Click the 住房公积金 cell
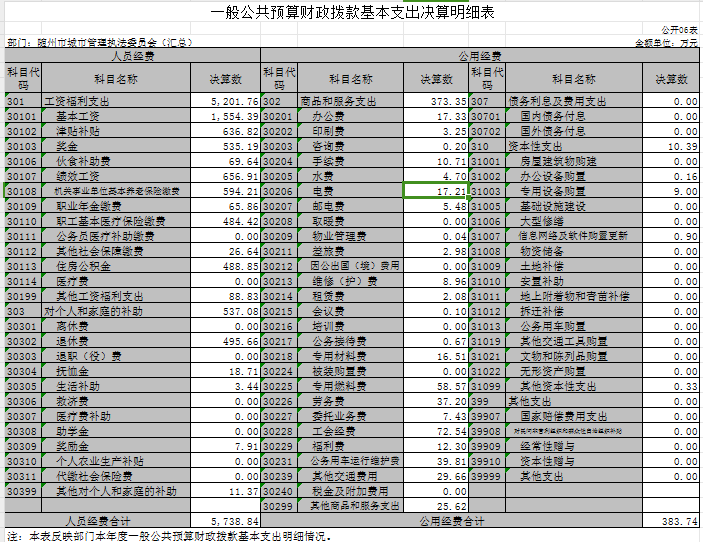Viewport: 703px width, 542px height. point(116,266)
